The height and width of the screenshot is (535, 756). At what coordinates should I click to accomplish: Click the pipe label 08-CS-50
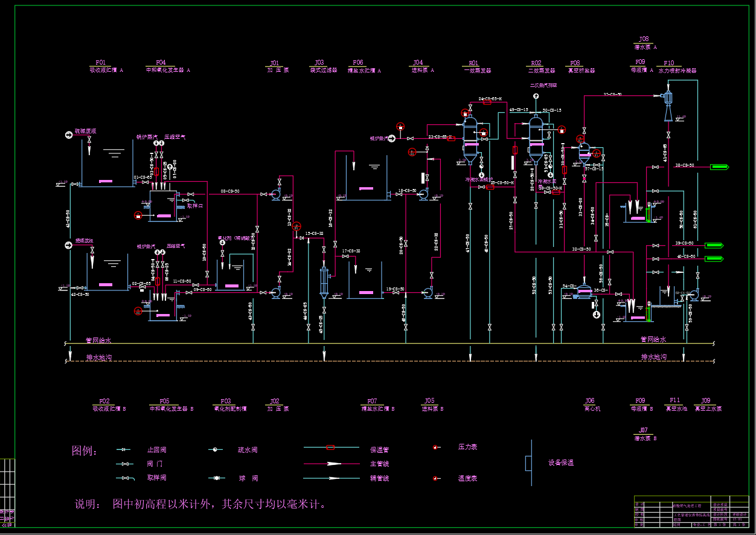(x=229, y=191)
